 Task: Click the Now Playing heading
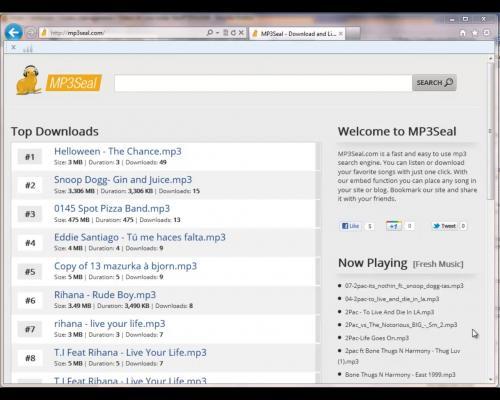[x=373, y=263]
